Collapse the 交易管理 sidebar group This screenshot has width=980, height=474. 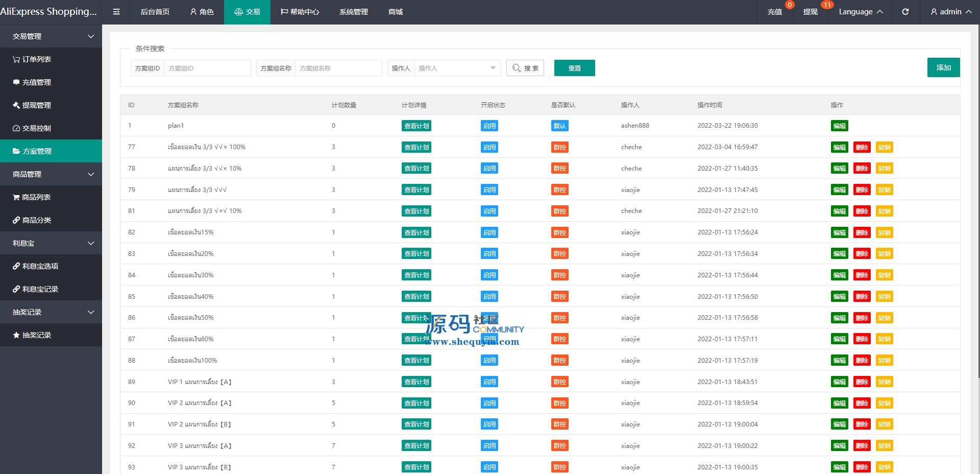(51, 36)
